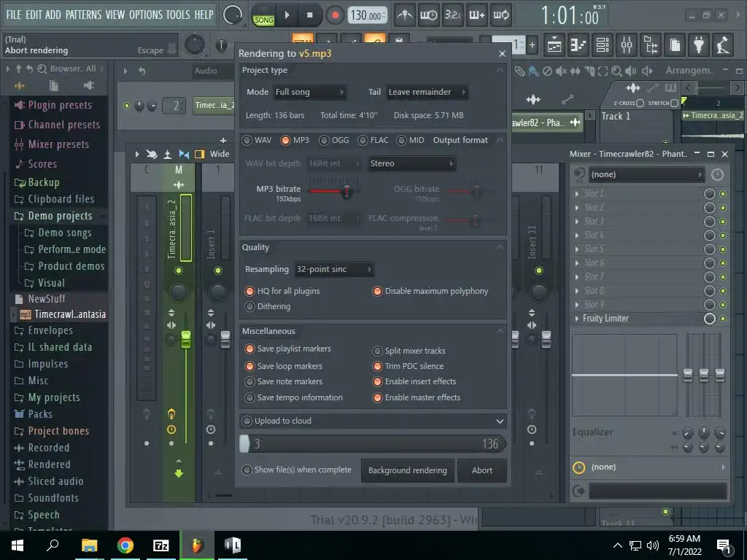Viewport: 747px width, 560px height.
Task: Click the Background rendering button
Action: 408,470
